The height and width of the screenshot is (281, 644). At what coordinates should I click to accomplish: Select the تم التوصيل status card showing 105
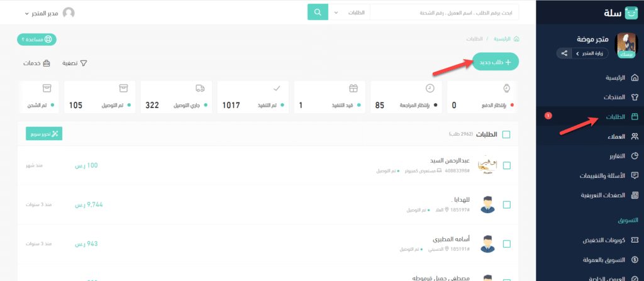coord(100,97)
